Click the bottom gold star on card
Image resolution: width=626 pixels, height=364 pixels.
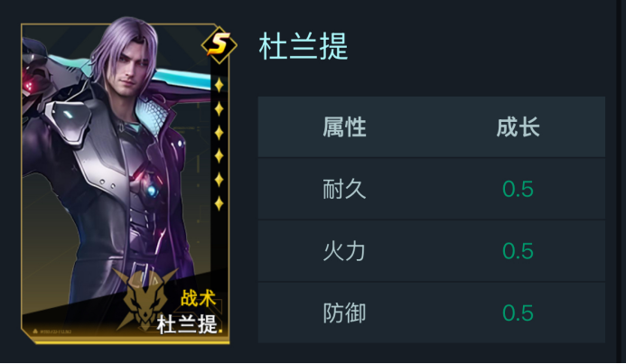point(219,203)
